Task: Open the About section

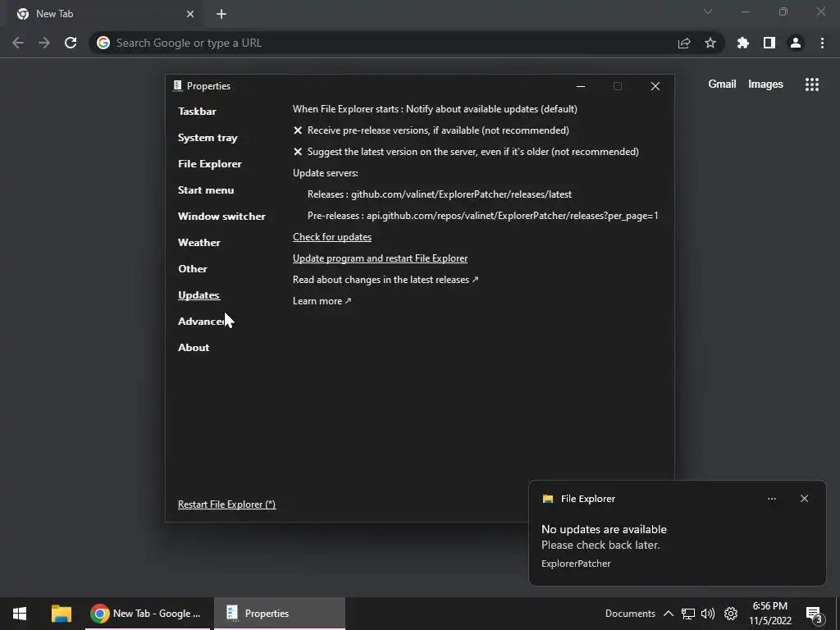Action: (x=194, y=348)
